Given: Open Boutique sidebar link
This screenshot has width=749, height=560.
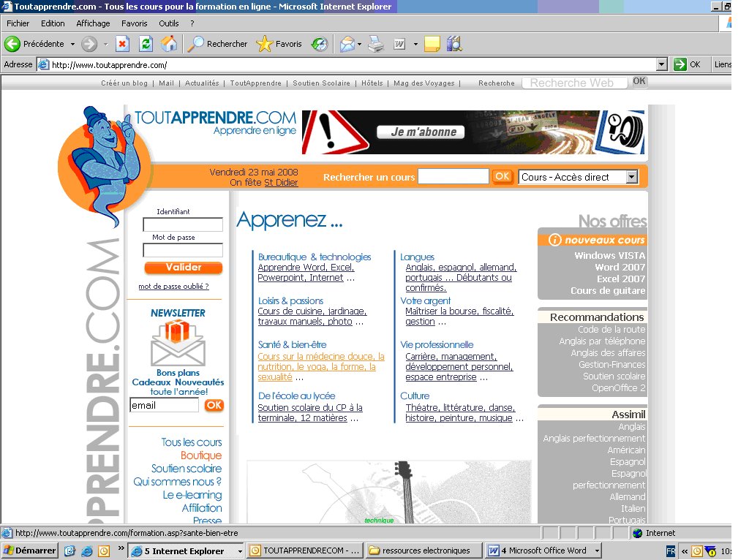Looking at the screenshot, I should pos(201,455).
